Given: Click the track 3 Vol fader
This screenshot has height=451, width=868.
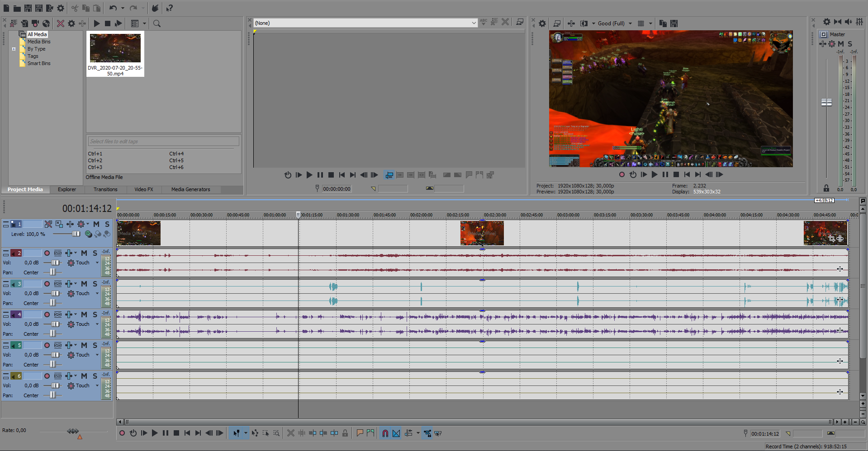Looking at the screenshot, I should click(55, 293).
